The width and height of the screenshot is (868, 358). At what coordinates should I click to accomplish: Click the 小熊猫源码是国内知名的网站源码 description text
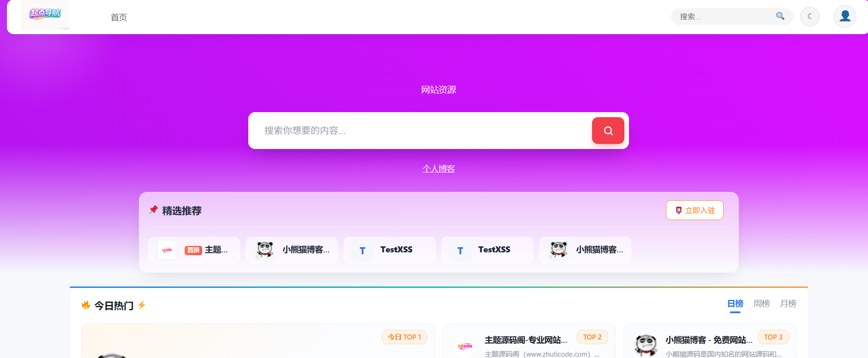point(723,354)
